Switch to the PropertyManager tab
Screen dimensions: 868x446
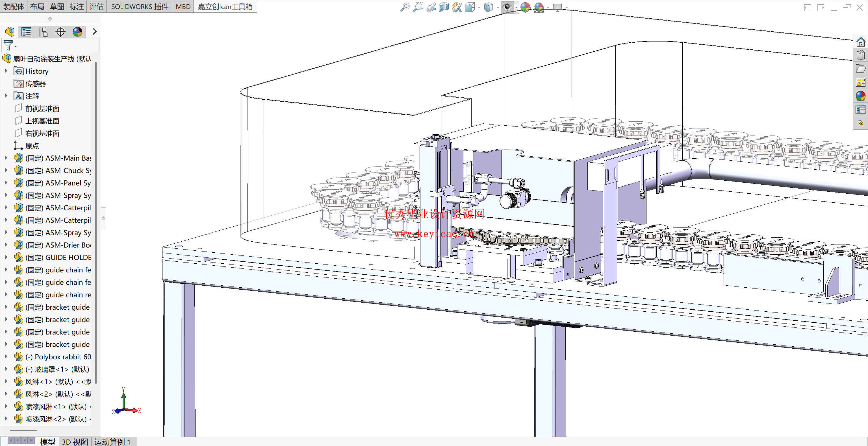coord(26,32)
